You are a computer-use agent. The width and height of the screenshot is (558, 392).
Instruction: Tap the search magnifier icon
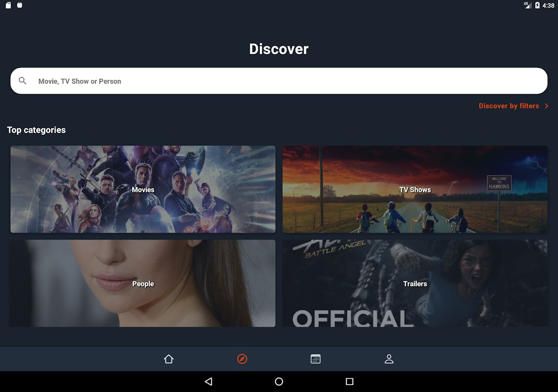point(23,81)
